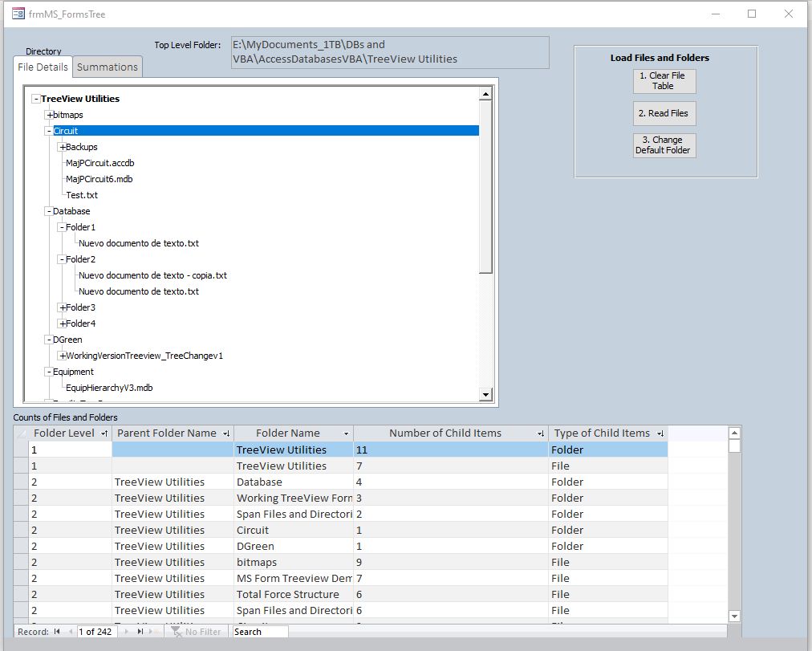
Task: Click the select-all corner of the datasheet
Action: coord(21,433)
